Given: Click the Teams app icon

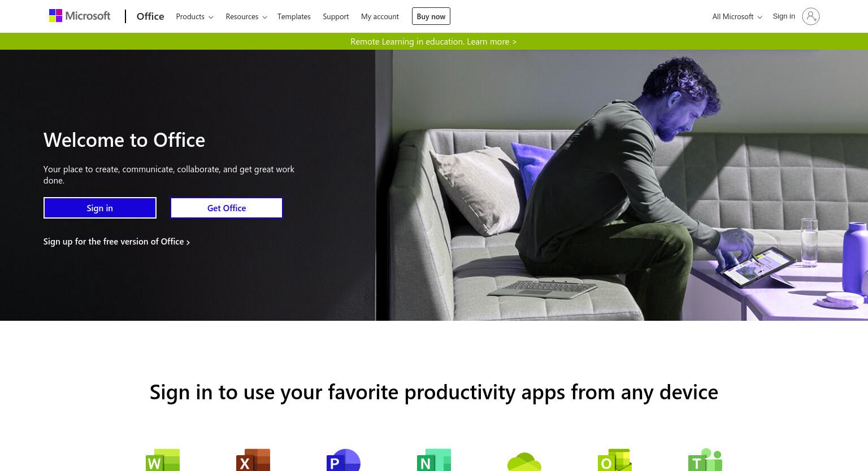Looking at the screenshot, I should tap(705, 460).
